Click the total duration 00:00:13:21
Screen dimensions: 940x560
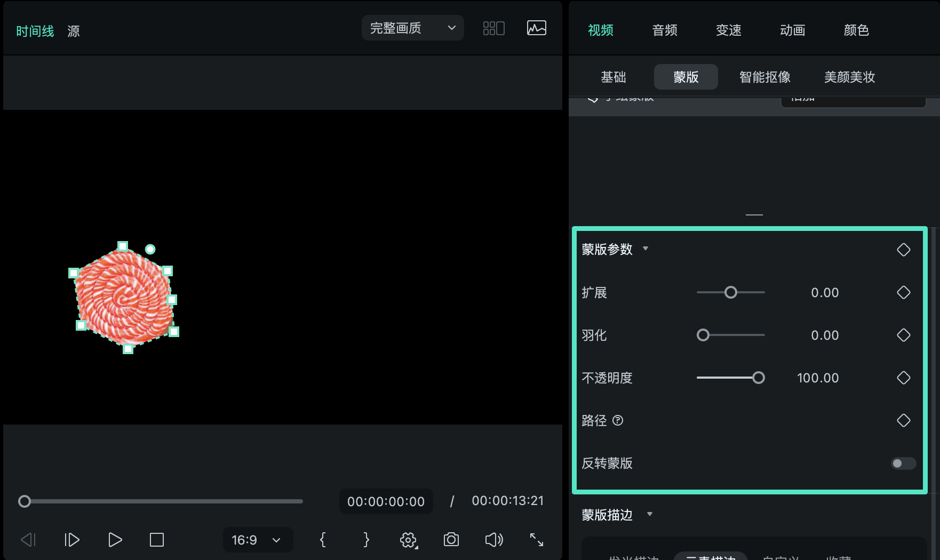508,500
